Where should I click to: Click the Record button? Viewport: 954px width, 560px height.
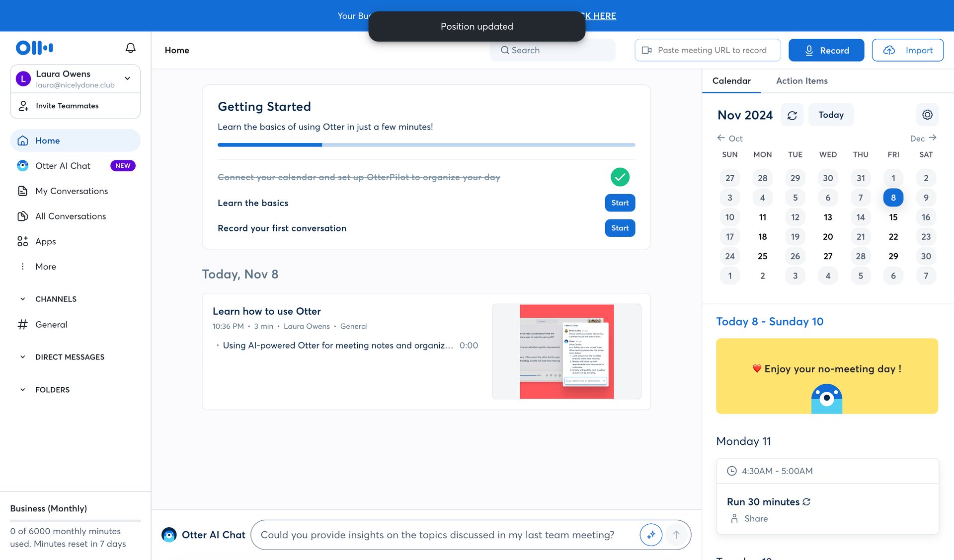click(x=826, y=50)
